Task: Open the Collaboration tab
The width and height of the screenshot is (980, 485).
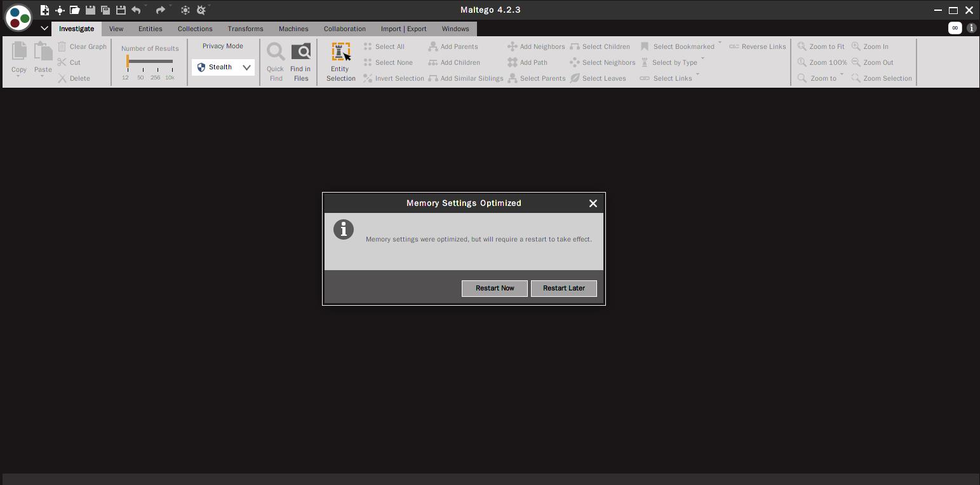Action: click(x=345, y=29)
